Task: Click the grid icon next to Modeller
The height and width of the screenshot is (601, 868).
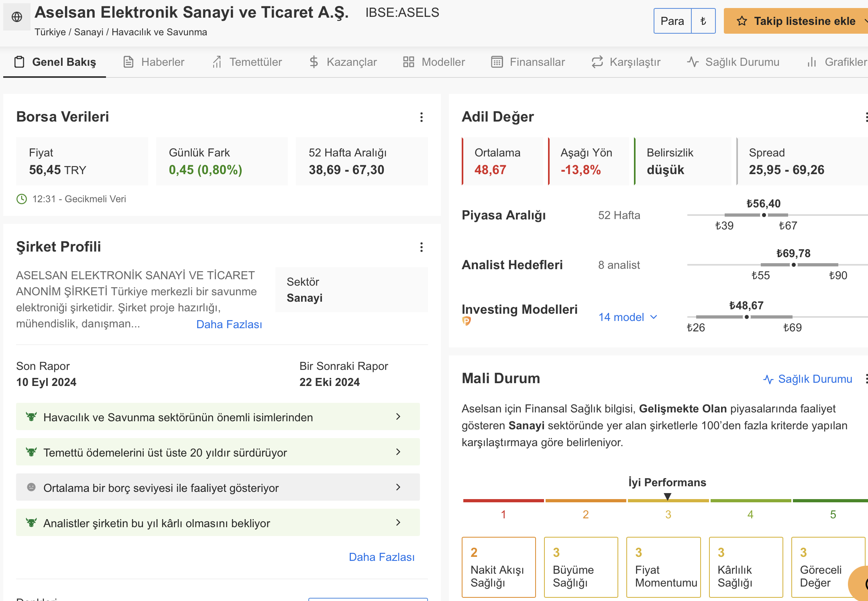Action: tap(409, 62)
